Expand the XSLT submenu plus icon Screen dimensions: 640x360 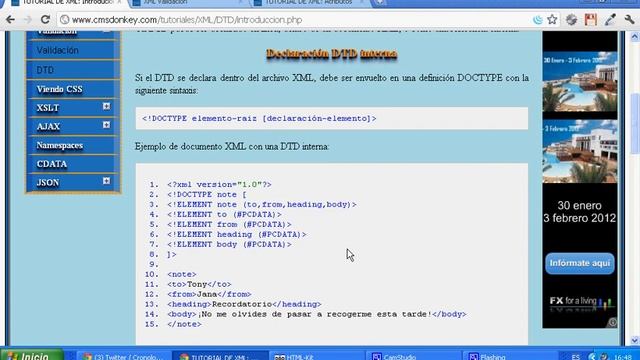pos(107,107)
